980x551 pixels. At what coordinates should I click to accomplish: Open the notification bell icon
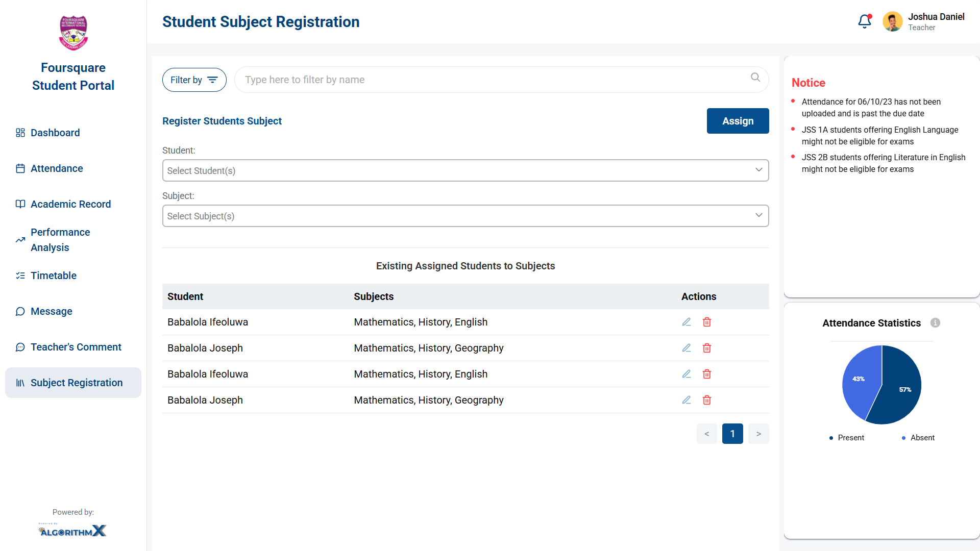865,21
